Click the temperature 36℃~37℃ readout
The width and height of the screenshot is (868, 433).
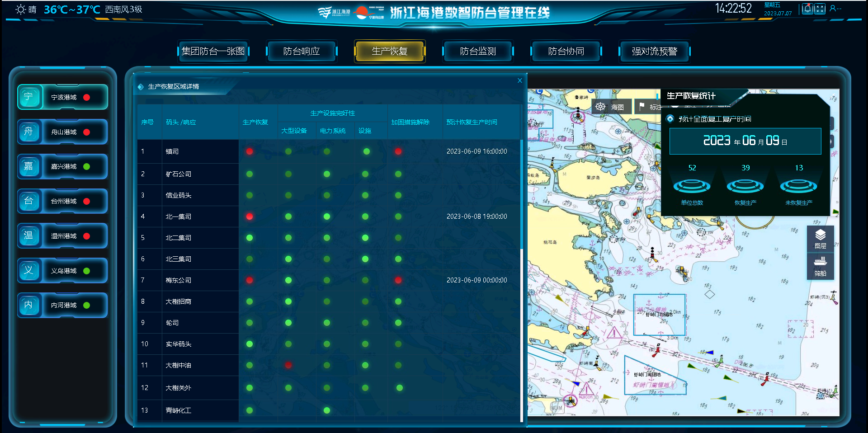72,9
